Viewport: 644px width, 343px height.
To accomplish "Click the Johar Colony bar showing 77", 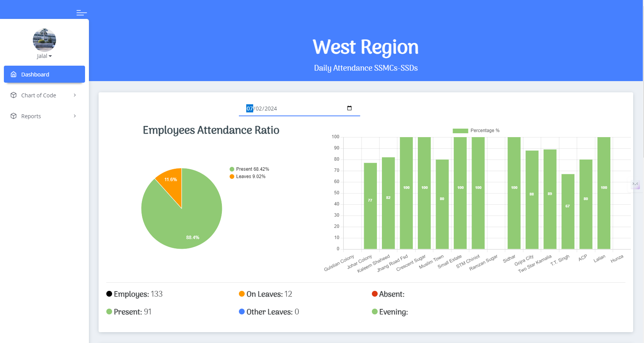I will coord(370,205).
